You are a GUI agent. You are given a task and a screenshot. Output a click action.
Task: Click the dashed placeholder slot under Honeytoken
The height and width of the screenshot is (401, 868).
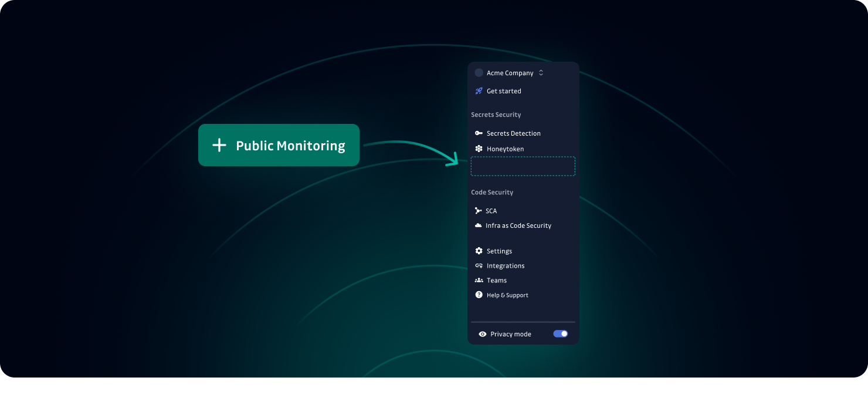point(523,166)
